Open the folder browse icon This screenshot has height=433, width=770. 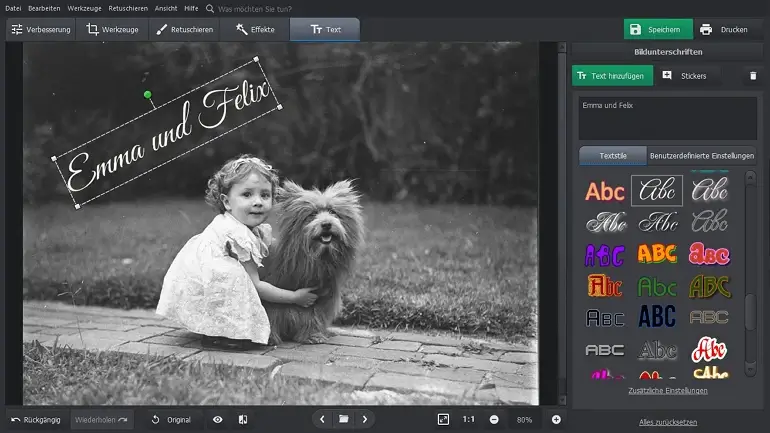coord(344,419)
